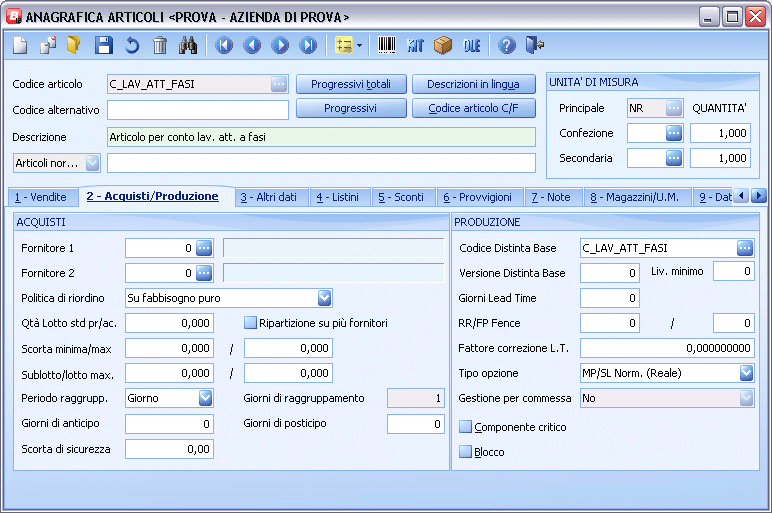Click the Giorni di posticipo field

coord(416,424)
